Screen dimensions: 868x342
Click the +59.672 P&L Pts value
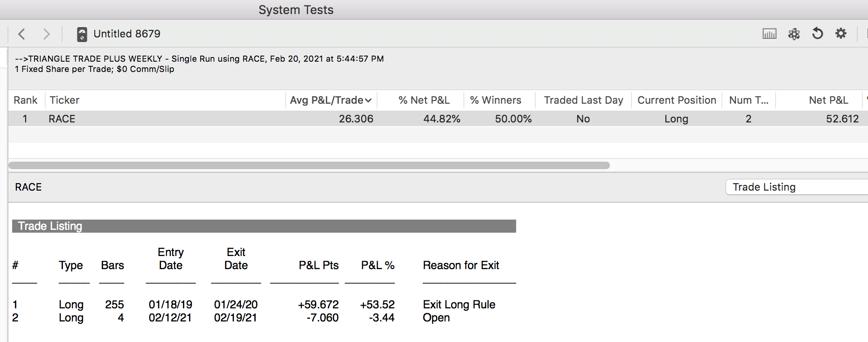click(x=318, y=305)
